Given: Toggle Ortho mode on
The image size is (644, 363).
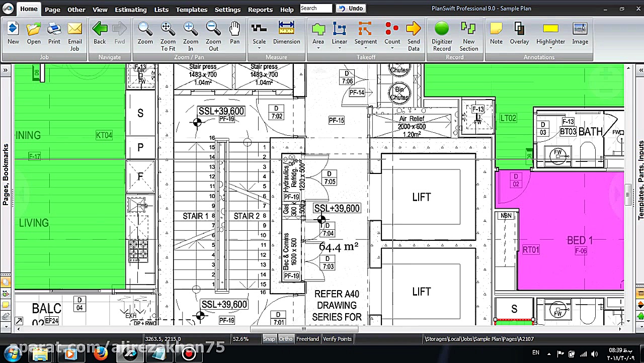Looking at the screenshot, I should [x=285, y=339].
